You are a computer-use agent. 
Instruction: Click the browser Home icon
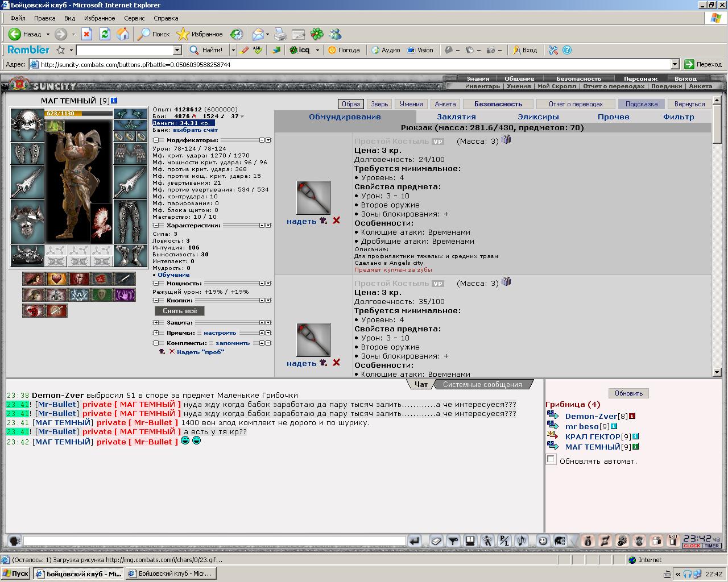point(123,34)
